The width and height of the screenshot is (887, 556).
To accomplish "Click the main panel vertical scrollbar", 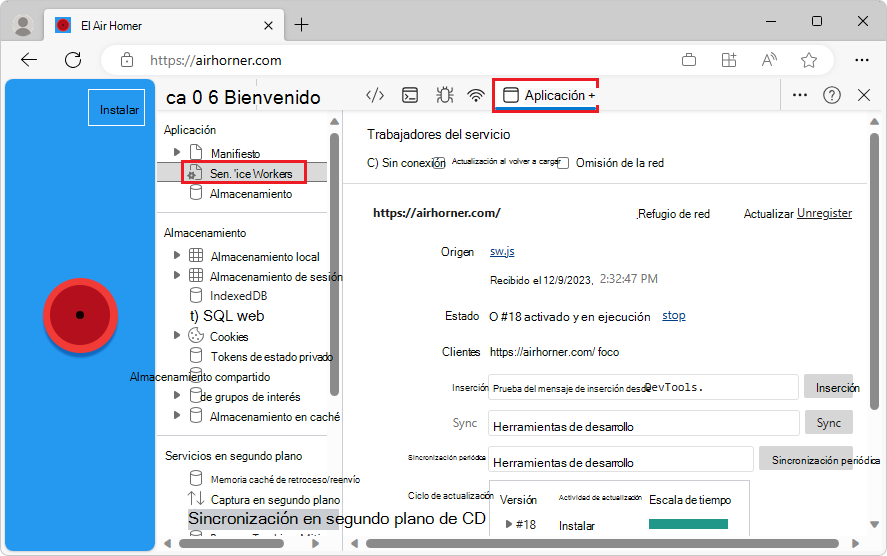I will pos(875,271).
